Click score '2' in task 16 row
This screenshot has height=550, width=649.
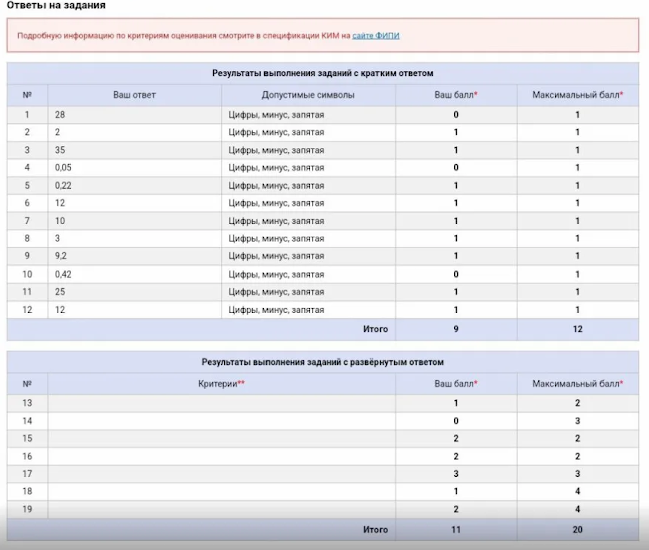456,456
